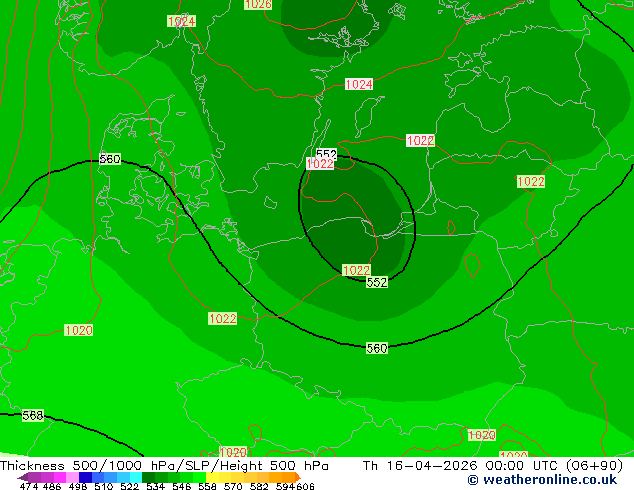Image resolution: width=634 pixels, height=490 pixels.
Task: Click the 1022 label directly above the green 552
Action: (356, 270)
